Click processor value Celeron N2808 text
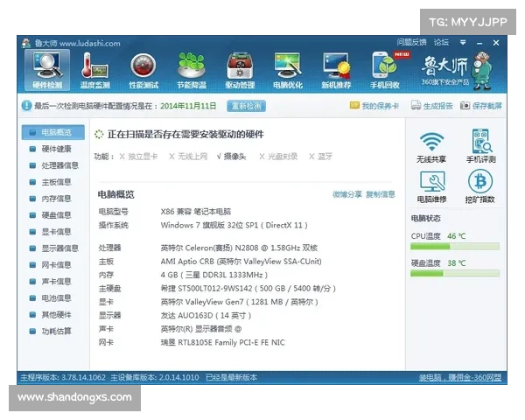 coord(239,248)
